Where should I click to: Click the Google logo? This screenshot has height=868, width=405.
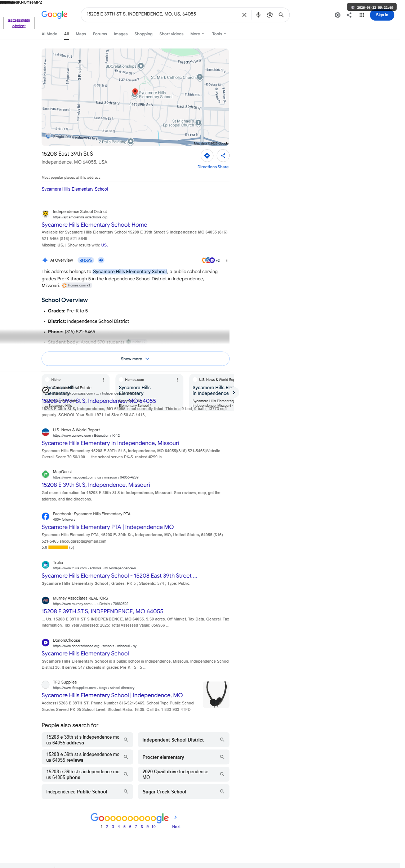[54, 14]
